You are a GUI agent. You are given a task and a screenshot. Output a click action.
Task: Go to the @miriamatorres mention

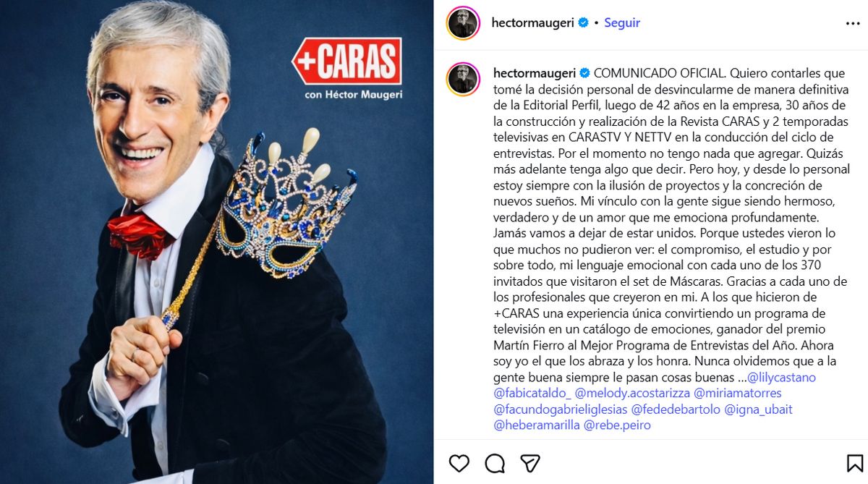(x=738, y=394)
